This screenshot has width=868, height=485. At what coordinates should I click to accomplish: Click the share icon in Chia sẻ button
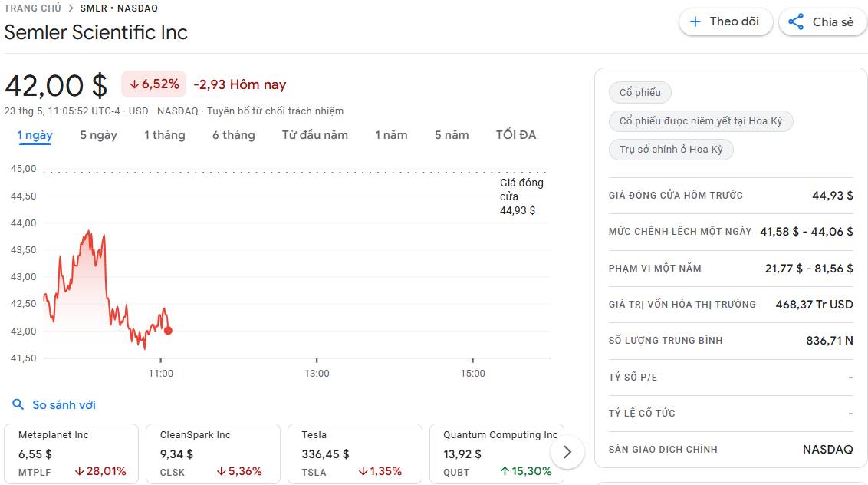796,21
